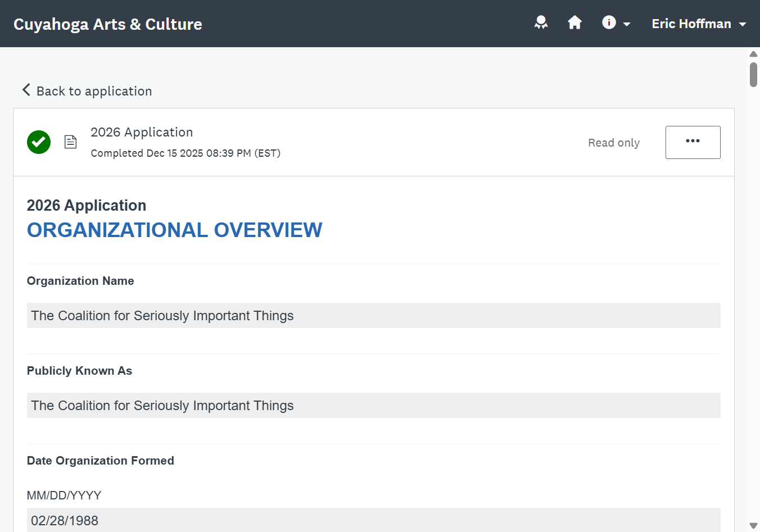Go to the home page icon

(x=574, y=22)
